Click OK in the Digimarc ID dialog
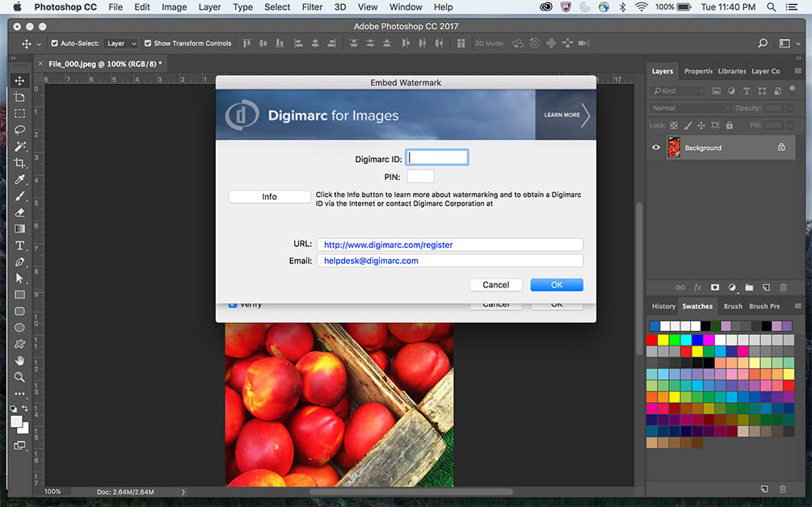812x507 pixels. point(557,285)
